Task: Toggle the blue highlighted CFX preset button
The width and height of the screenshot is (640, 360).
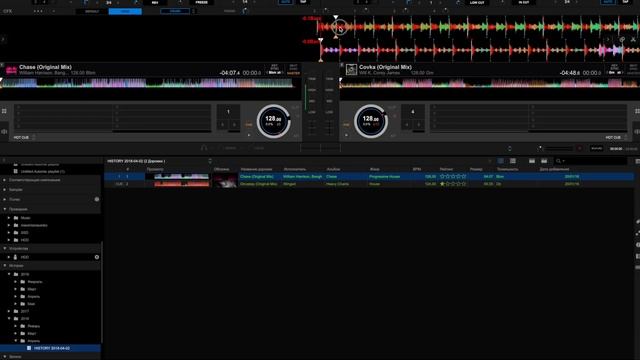Action: pyautogui.click(x=125, y=11)
